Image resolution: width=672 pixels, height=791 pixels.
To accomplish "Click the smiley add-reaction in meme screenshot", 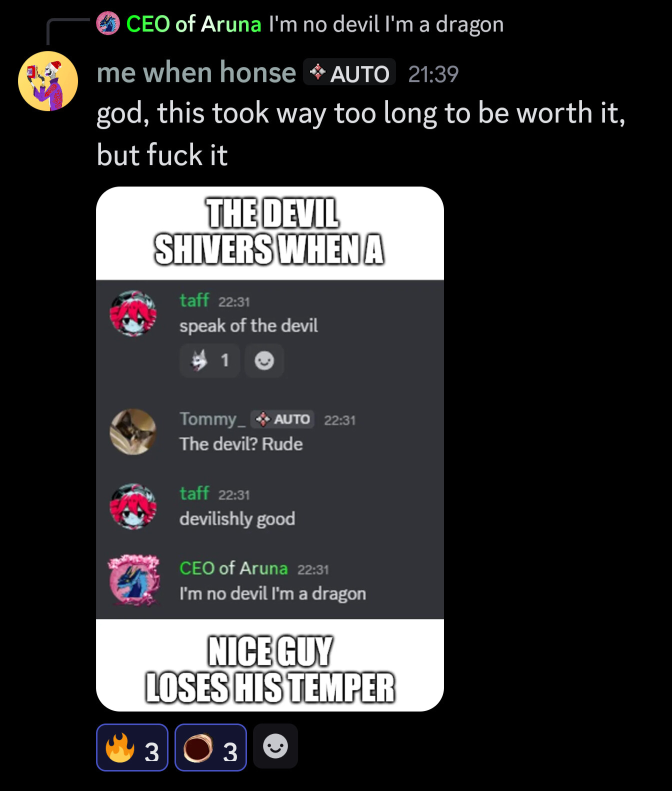I will point(264,360).
